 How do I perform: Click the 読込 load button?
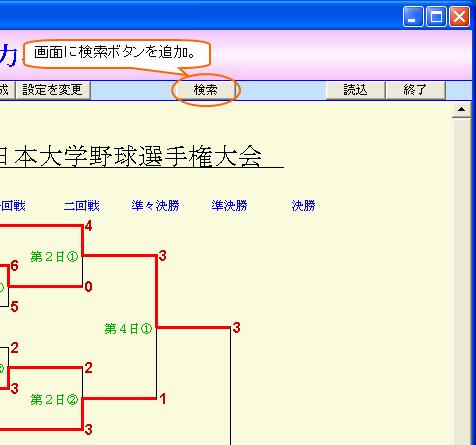click(355, 90)
